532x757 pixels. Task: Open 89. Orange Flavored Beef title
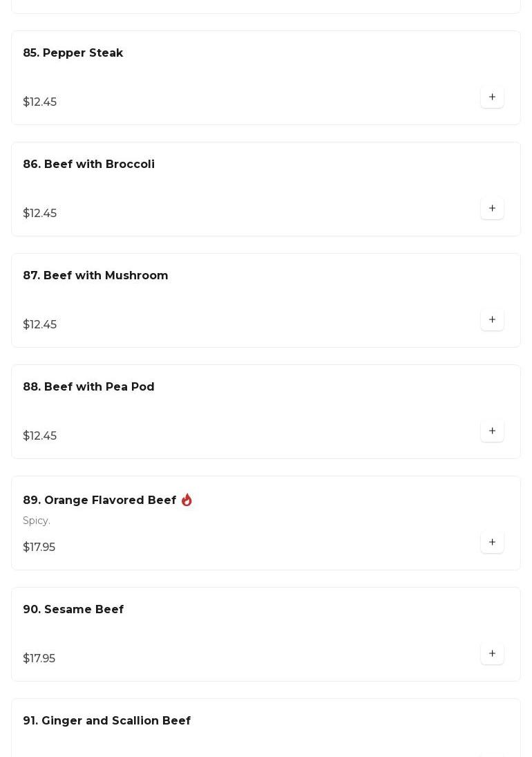point(99,501)
